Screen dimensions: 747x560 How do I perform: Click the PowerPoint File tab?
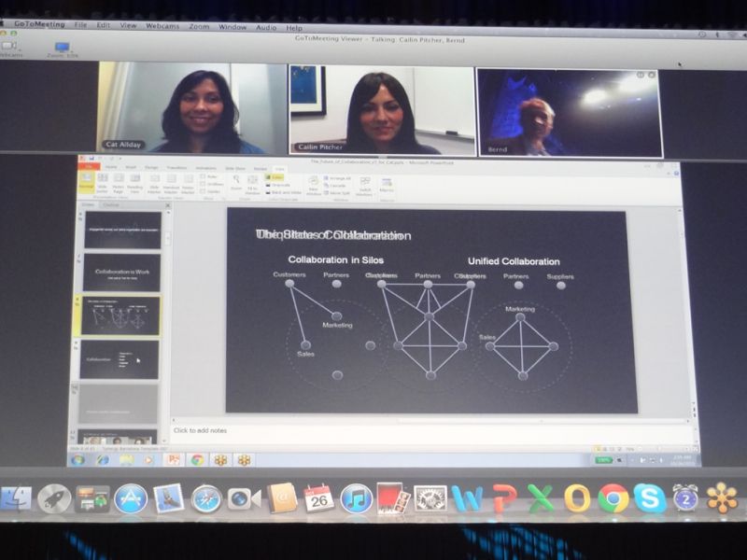click(89, 167)
